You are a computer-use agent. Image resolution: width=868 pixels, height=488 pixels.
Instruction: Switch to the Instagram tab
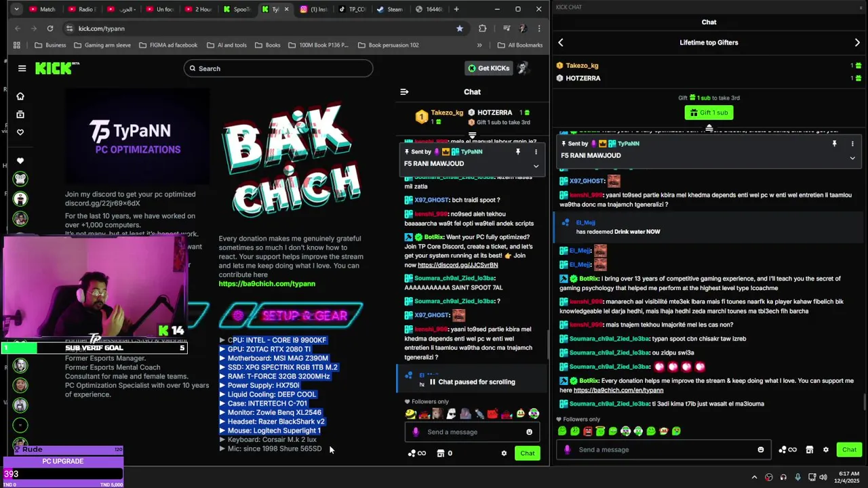[314, 9]
